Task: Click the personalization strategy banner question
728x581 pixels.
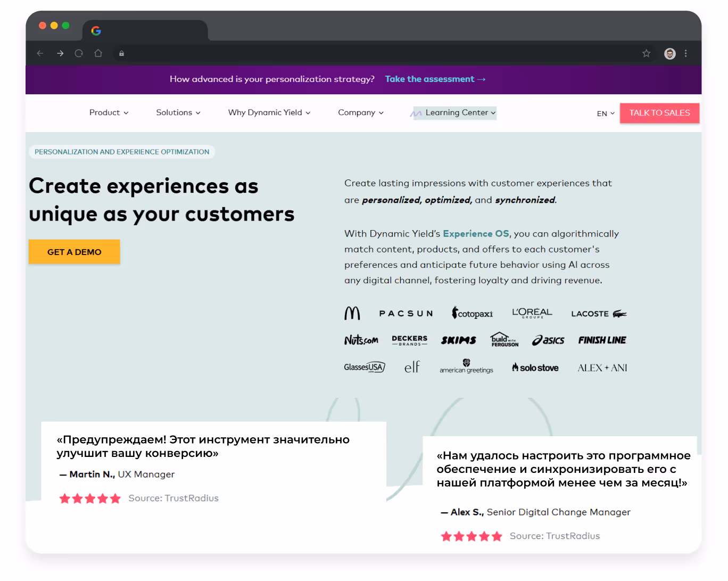Action: [x=272, y=79]
